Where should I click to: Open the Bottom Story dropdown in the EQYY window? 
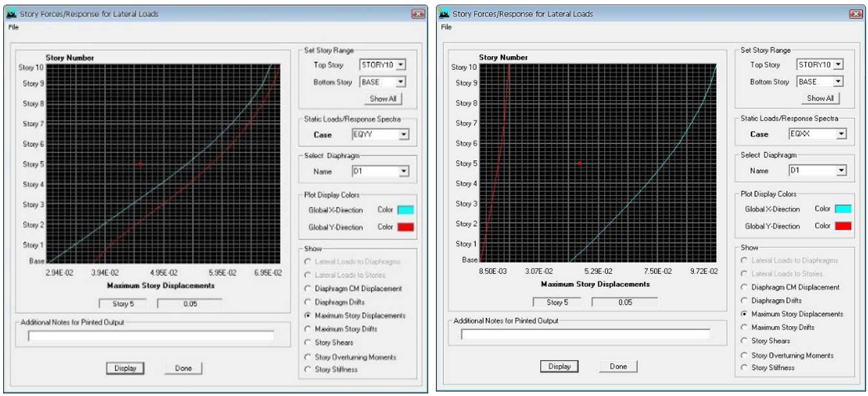400,82
